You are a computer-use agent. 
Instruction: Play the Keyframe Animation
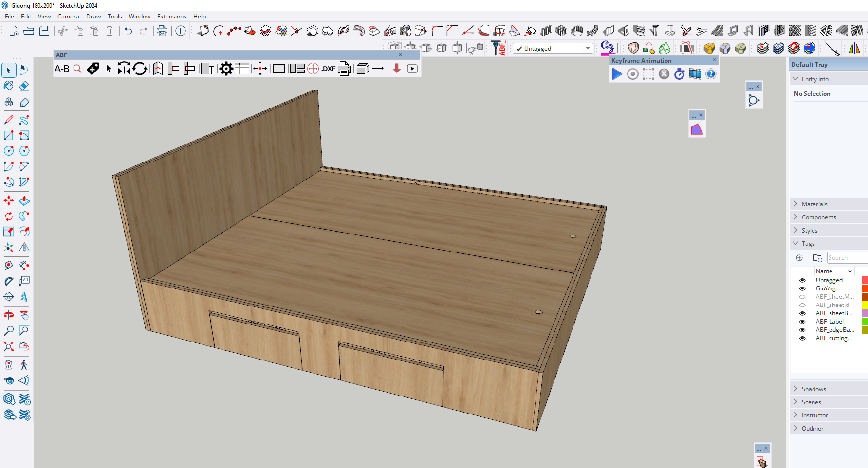[617, 74]
